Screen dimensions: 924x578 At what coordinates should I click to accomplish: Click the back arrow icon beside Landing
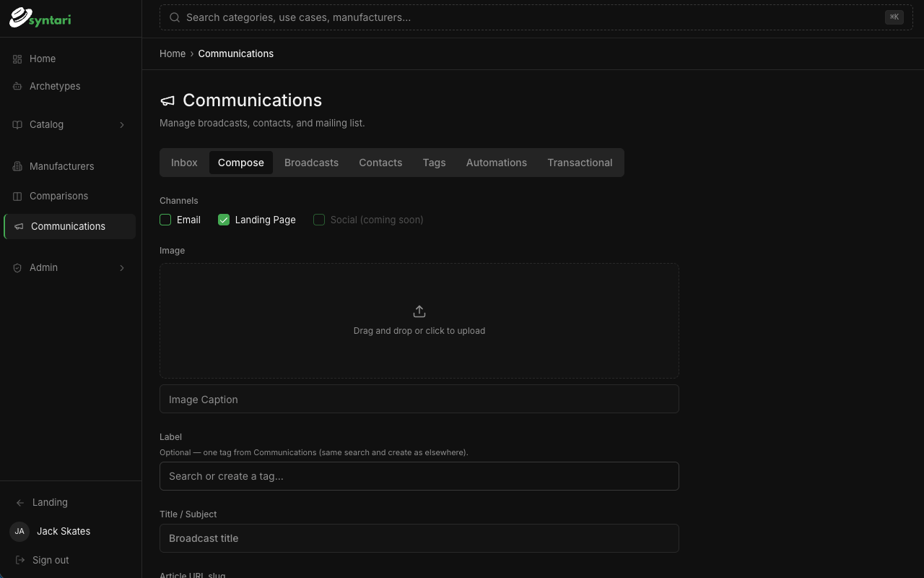pyautogui.click(x=20, y=502)
